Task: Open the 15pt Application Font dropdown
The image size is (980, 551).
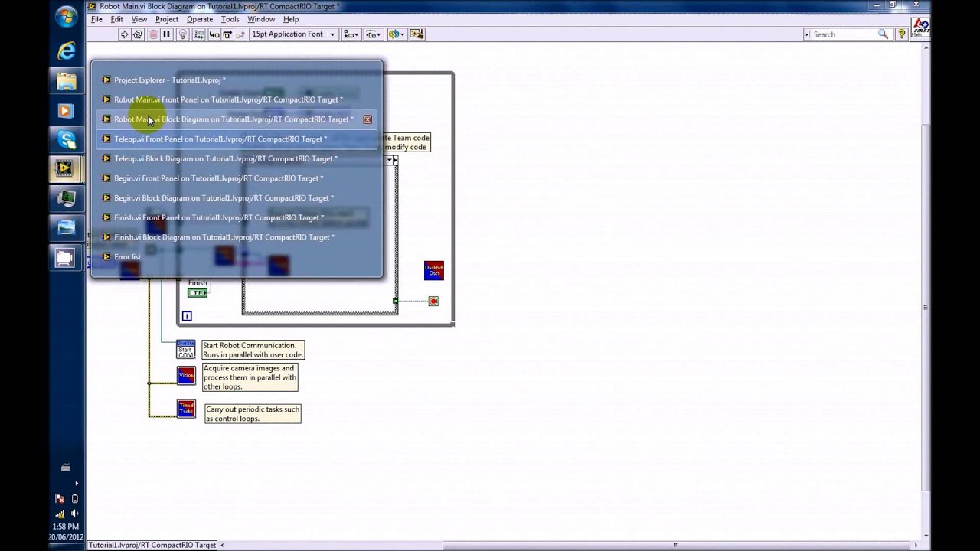Action: point(293,34)
